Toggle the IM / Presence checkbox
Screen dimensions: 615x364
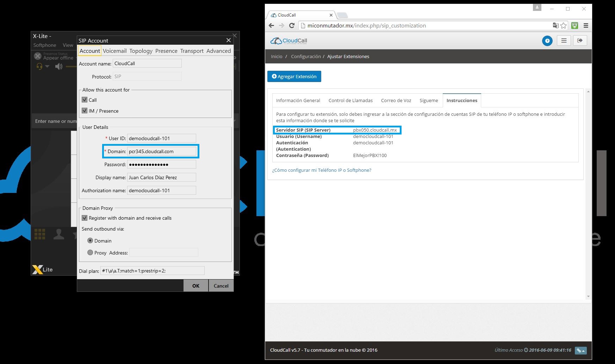click(85, 111)
